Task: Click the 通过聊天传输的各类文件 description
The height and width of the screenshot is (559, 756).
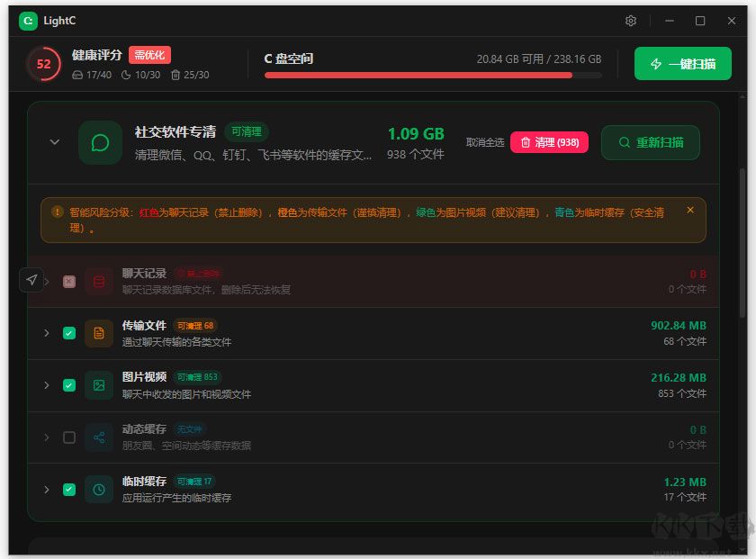Action: click(177, 342)
